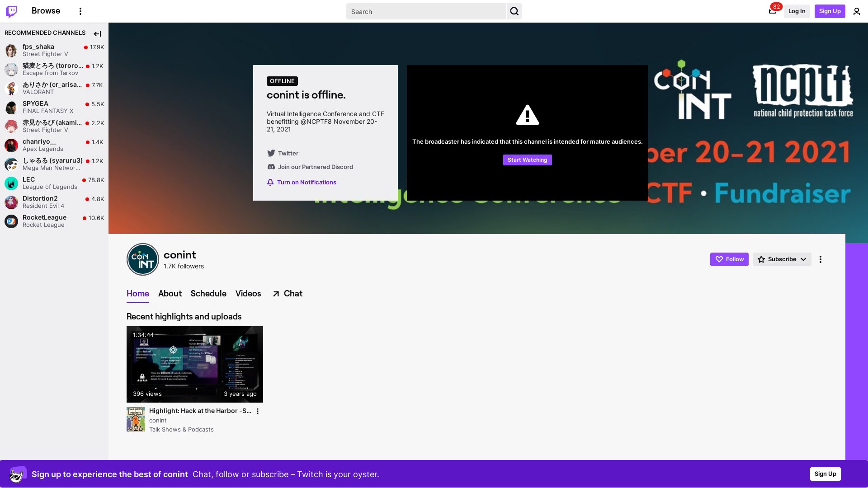Click the Twitter bird icon
868x488 pixels.
point(271,153)
